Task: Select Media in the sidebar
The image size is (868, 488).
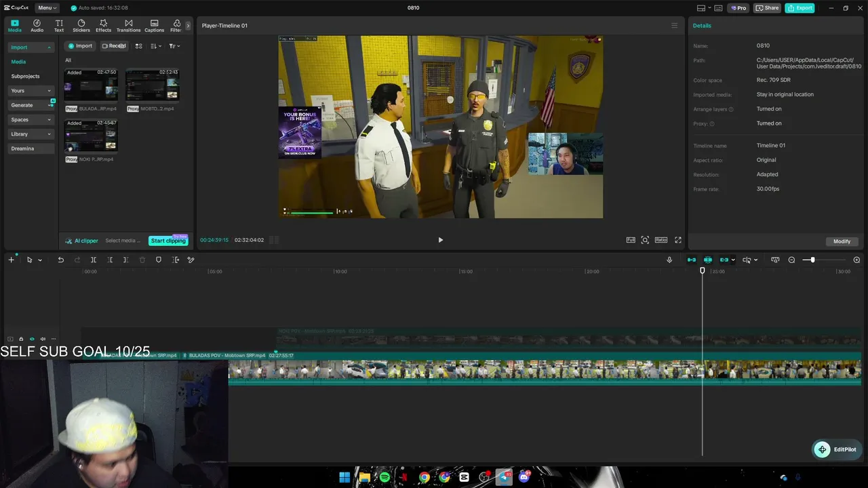Action: click(x=18, y=62)
